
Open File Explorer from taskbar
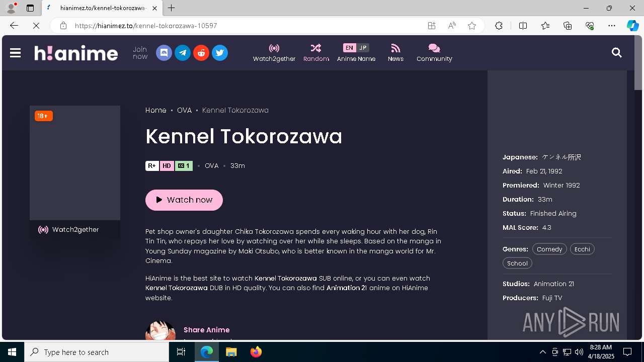click(231, 352)
